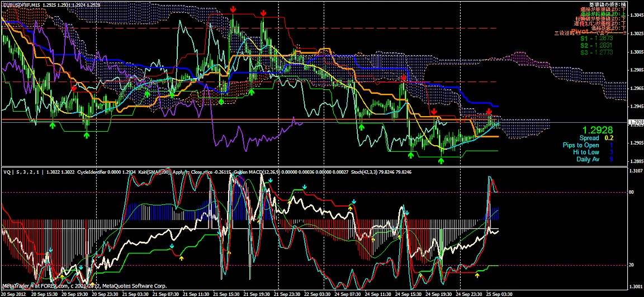
Task: Select the 21 Sep 15:30 time axis label
Action: coord(226,294)
